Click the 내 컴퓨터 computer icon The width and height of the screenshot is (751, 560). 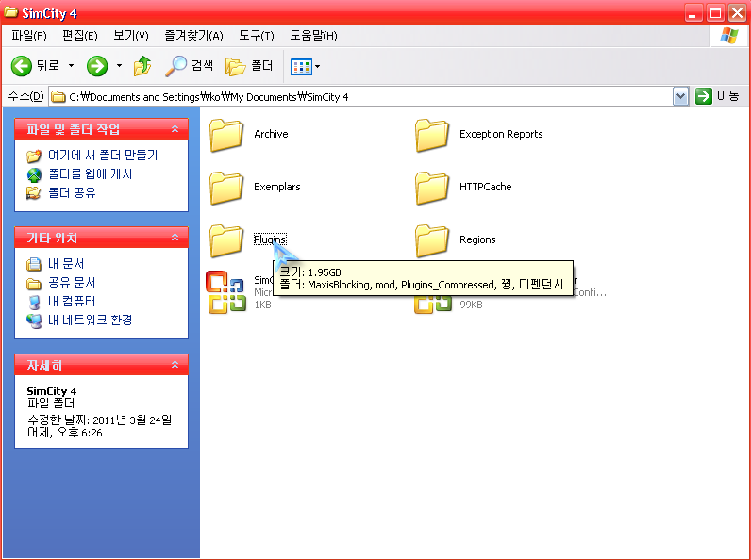click(34, 302)
